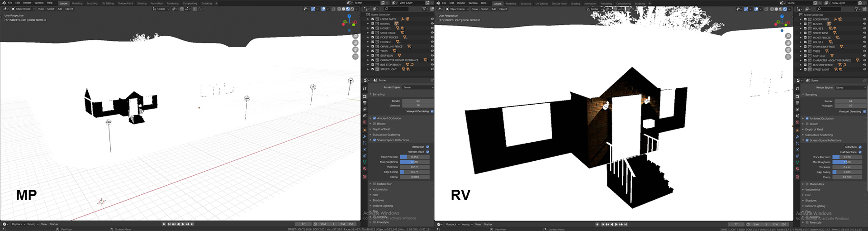
Task: Toggle perspective/orthographic grid icon in the MP viewport
Action: pos(356,57)
